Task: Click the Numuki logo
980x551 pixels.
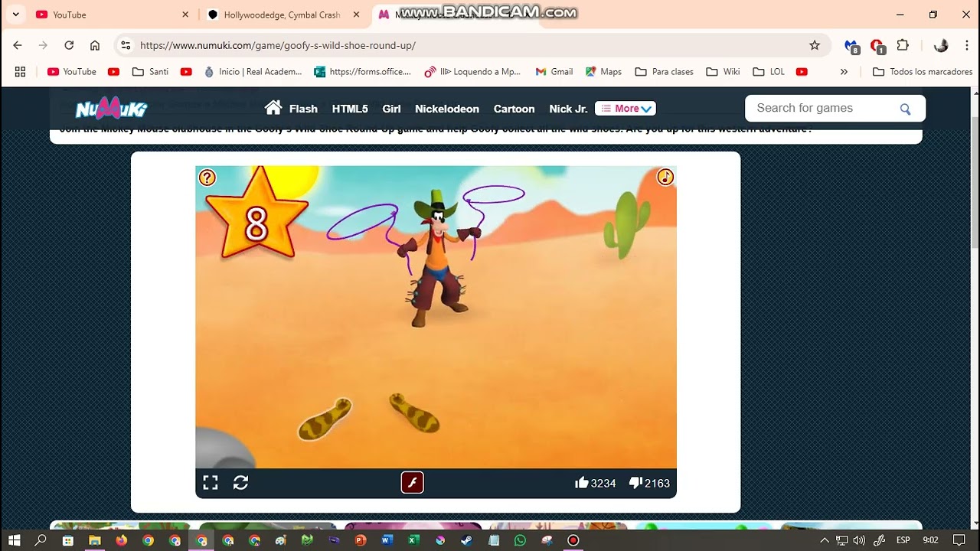Action: point(111,109)
